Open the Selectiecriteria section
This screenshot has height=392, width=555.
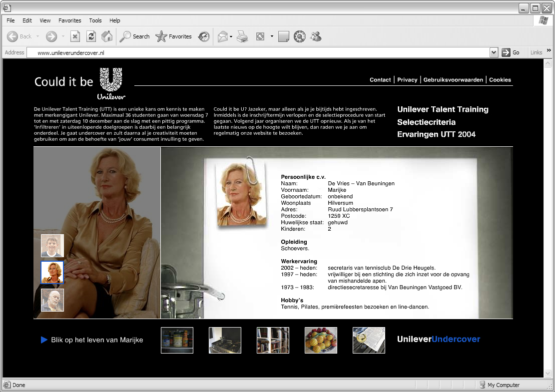pyautogui.click(x=426, y=122)
